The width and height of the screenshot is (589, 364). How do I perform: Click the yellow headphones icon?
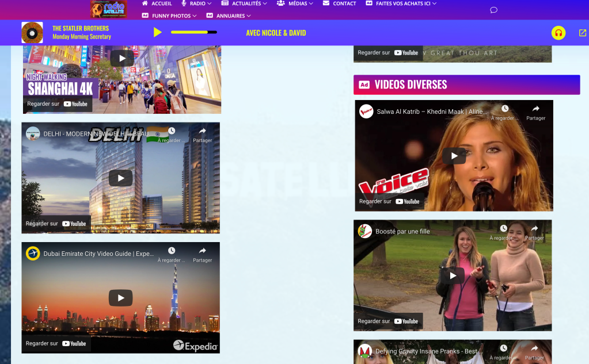[558, 33]
